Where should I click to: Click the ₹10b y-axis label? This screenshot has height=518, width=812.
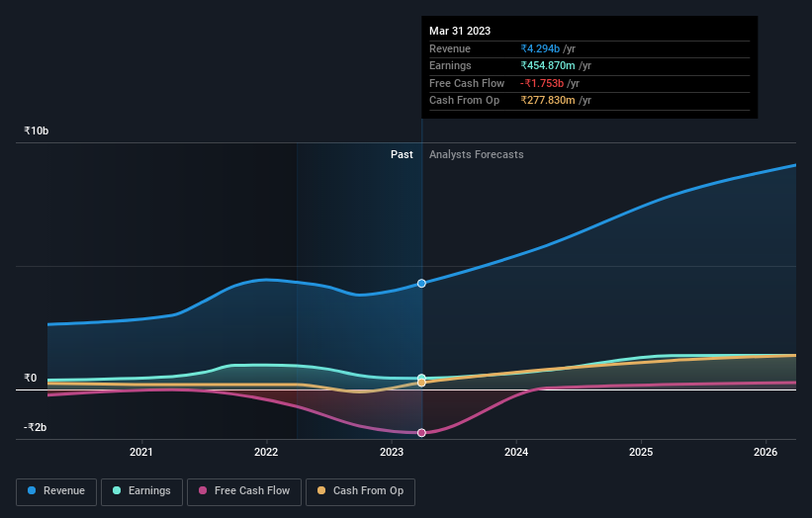tap(37, 130)
